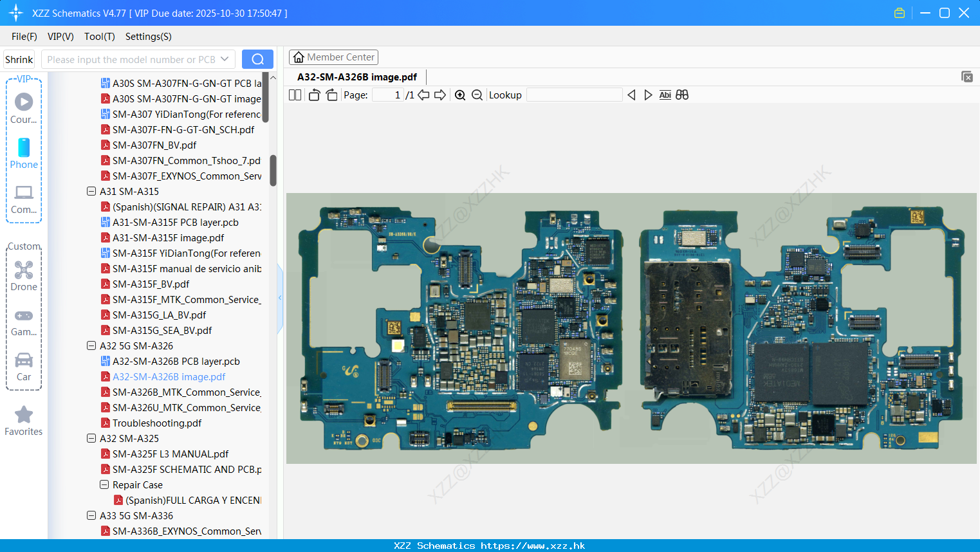980x552 pixels.
Task: Click the binoculars search icon
Action: tap(682, 95)
